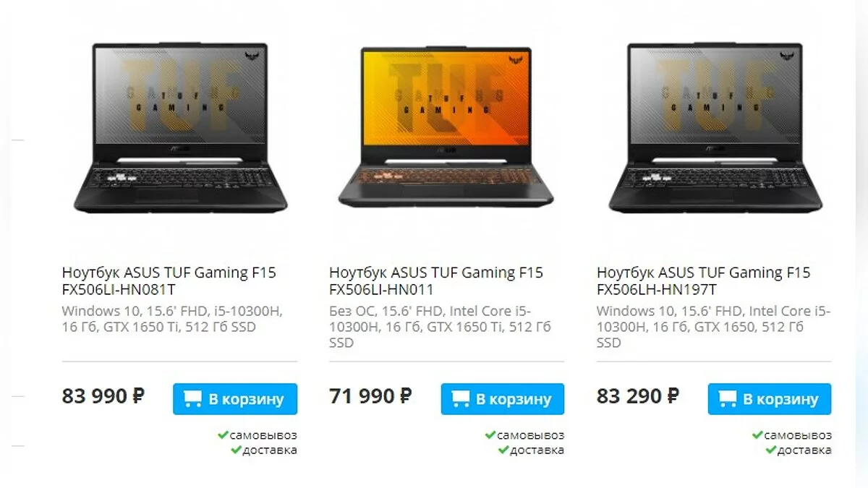Add FX506LH-HN197T to cart with В корзину
The height and width of the screenshot is (488, 868).
pos(770,399)
